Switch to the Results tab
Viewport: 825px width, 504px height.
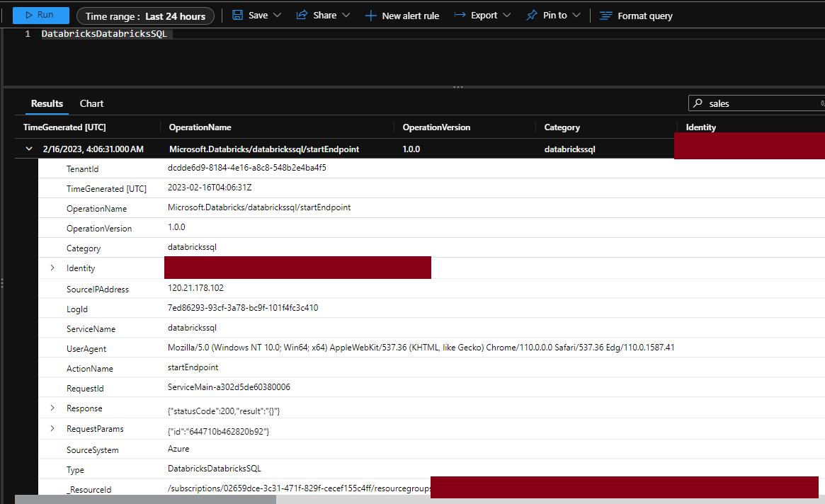pyautogui.click(x=47, y=103)
